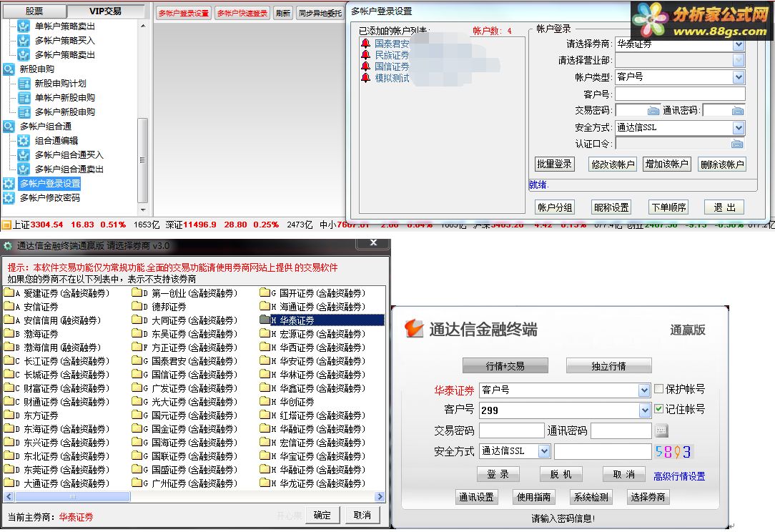775x532 pixels.
Task: Click the bell icon beside 国泰君安 account
Action: click(366, 44)
